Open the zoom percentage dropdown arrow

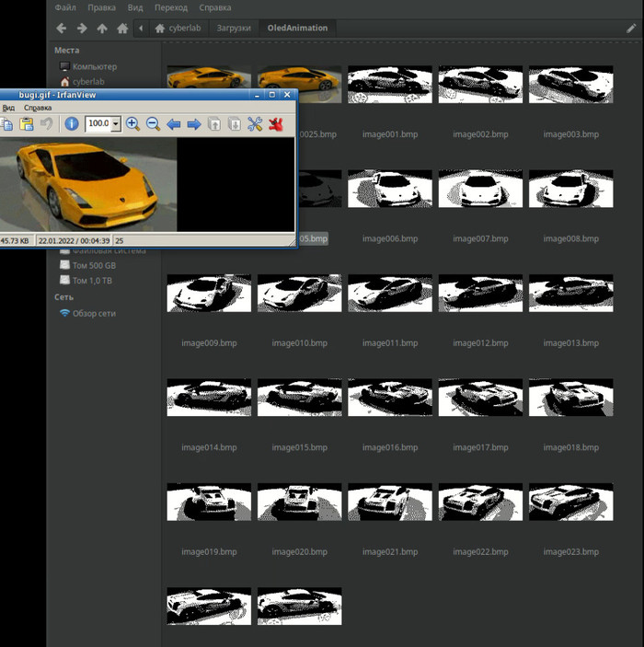pos(116,123)
